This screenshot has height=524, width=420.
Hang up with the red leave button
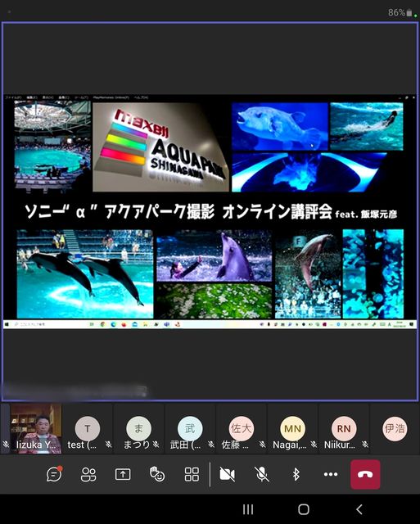tap(365, 474)
